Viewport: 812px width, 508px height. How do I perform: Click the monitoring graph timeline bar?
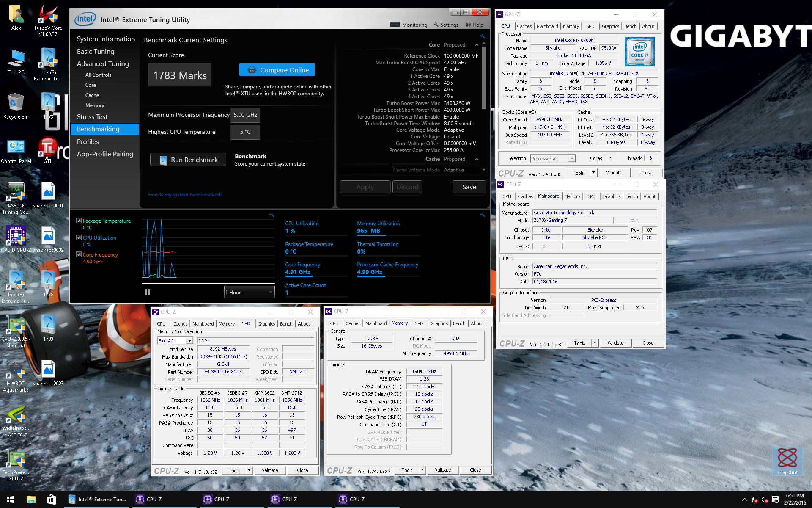[208, 284]
